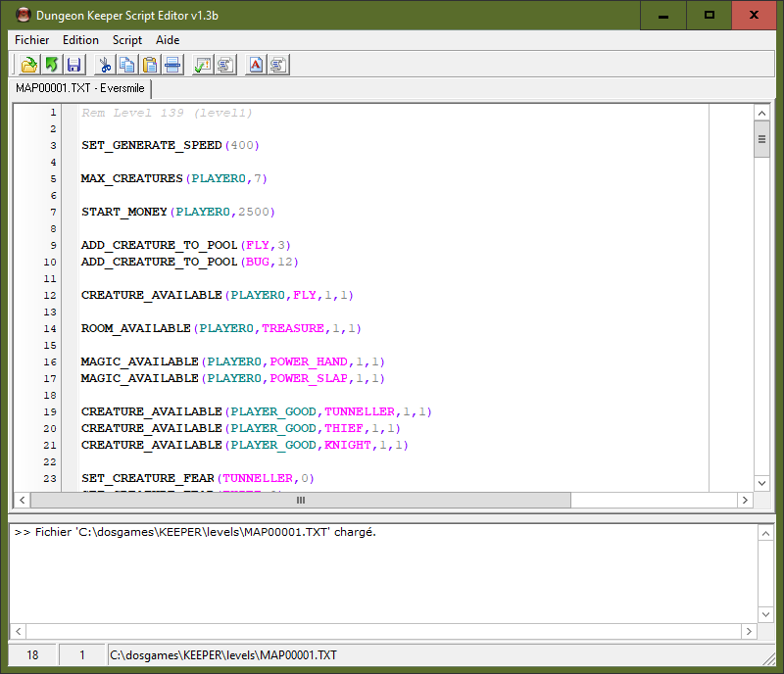Viewport: 784px width, 674px height.
Task: Click the green reload arrow icon
Action: point(51,65)
